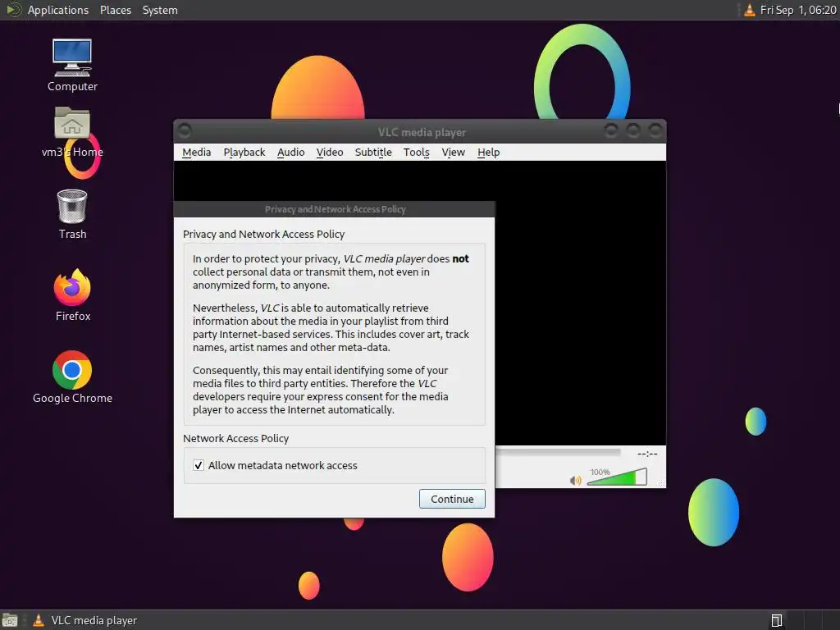This screenshot has width=840, height=630.
Task: Mute audio with the speaker icon
Action: click(x=575, y=480)
